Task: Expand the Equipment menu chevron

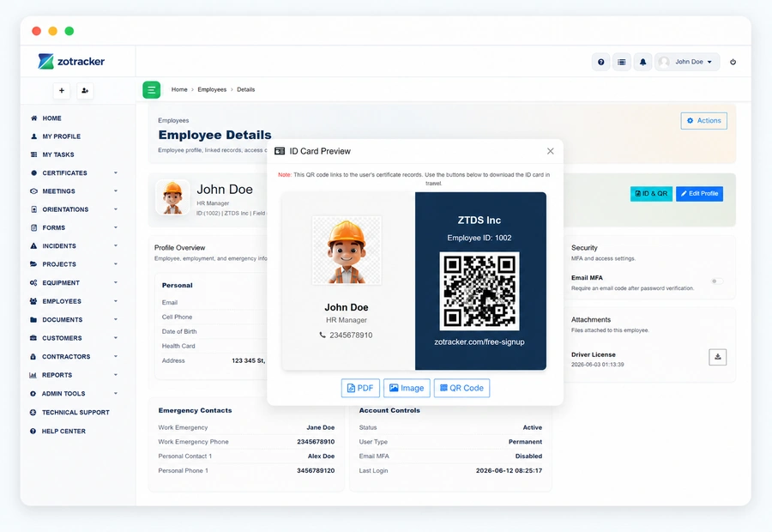Action: [116, 283]
